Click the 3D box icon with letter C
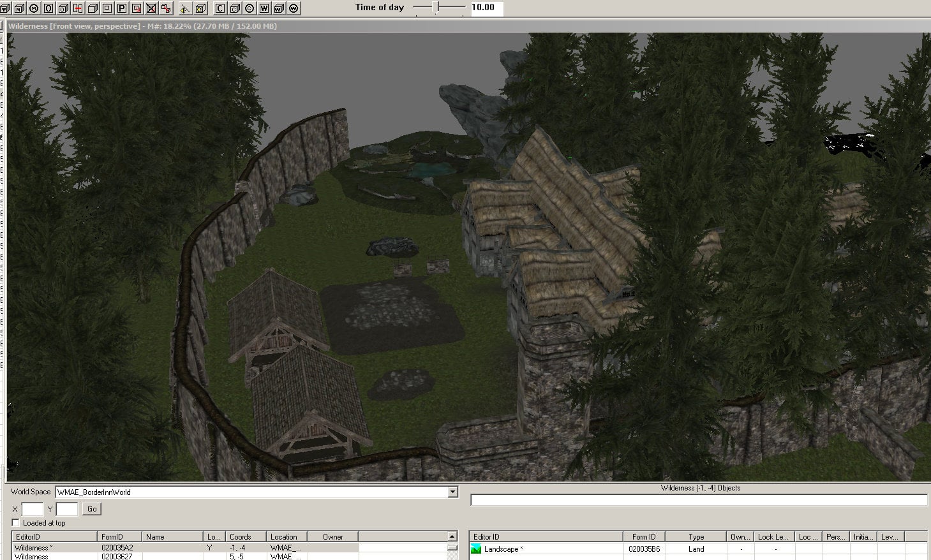The height and width of the screenshot is (560, 931). pyautogui.click(x=234, y=8)
